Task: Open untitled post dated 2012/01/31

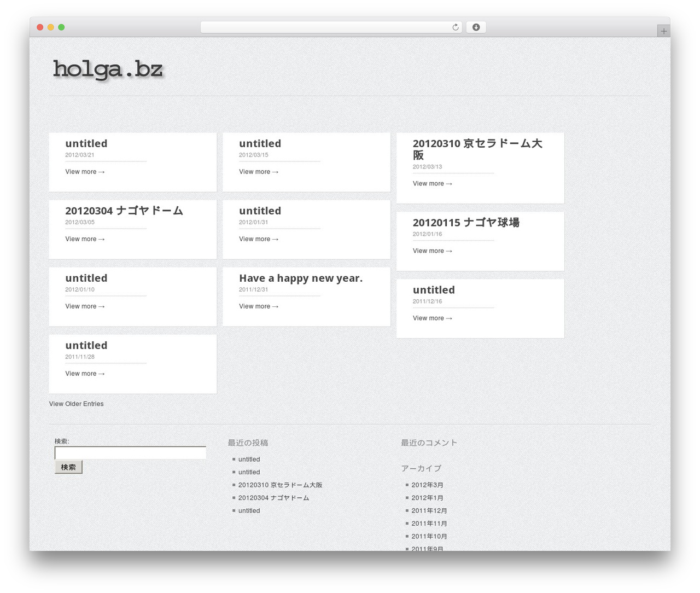Action: (260, 211)
